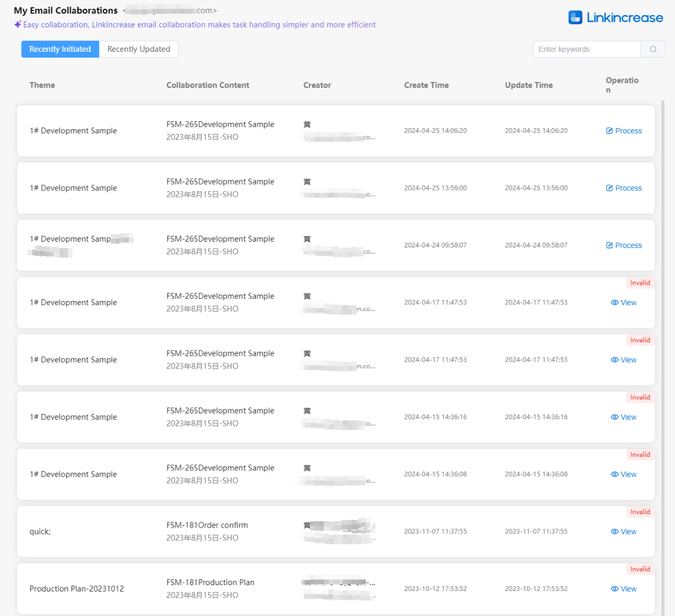The width and height of the screenshot is (675, 616).
Task: Click the search magnifier icon button
Action: [653, 49]
